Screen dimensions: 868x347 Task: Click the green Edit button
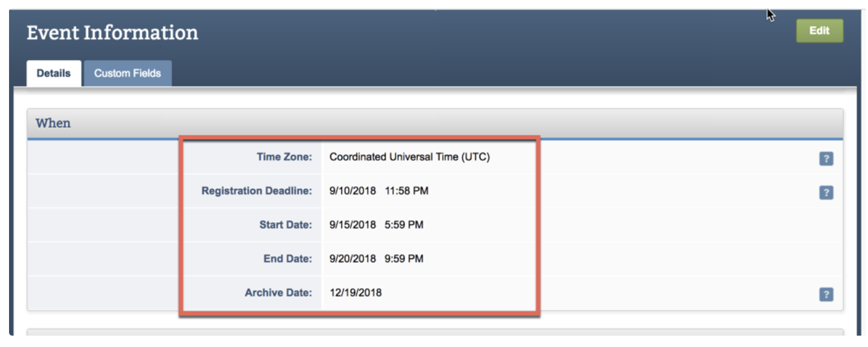click(x=819, y=31)
